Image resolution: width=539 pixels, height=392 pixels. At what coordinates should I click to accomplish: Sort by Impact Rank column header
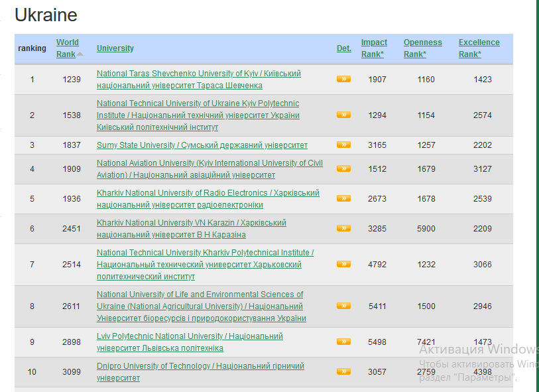point(374,48)
